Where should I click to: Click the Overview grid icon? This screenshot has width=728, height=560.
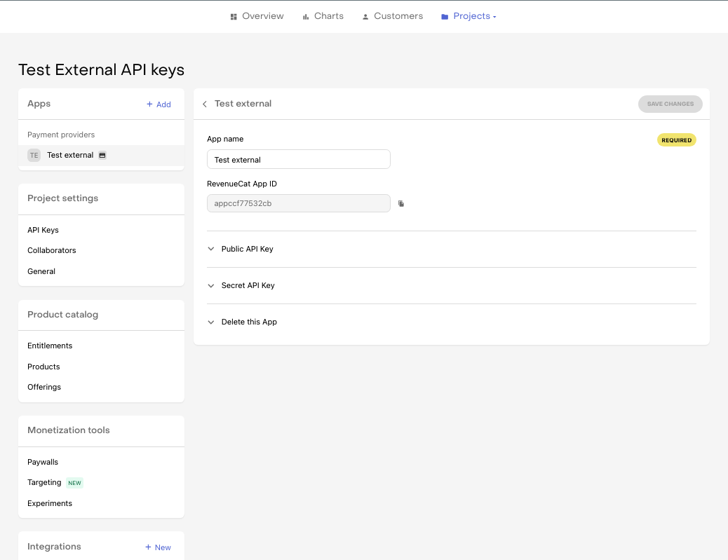(234, 17)
